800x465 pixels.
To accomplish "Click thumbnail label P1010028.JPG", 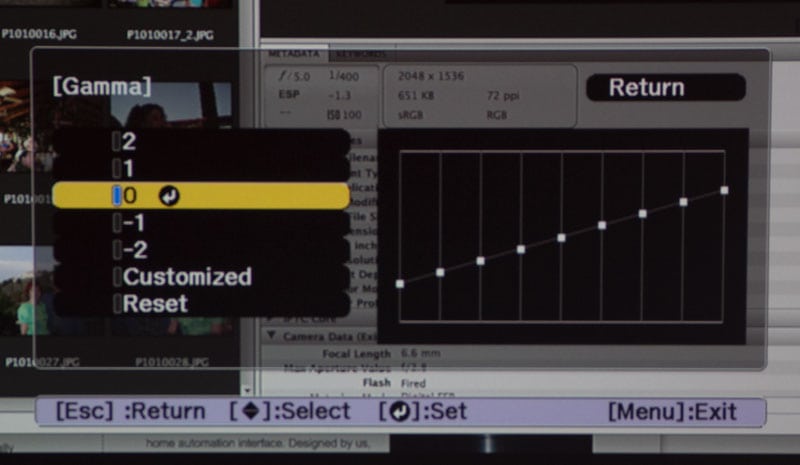I will click(x=172, y=362).
